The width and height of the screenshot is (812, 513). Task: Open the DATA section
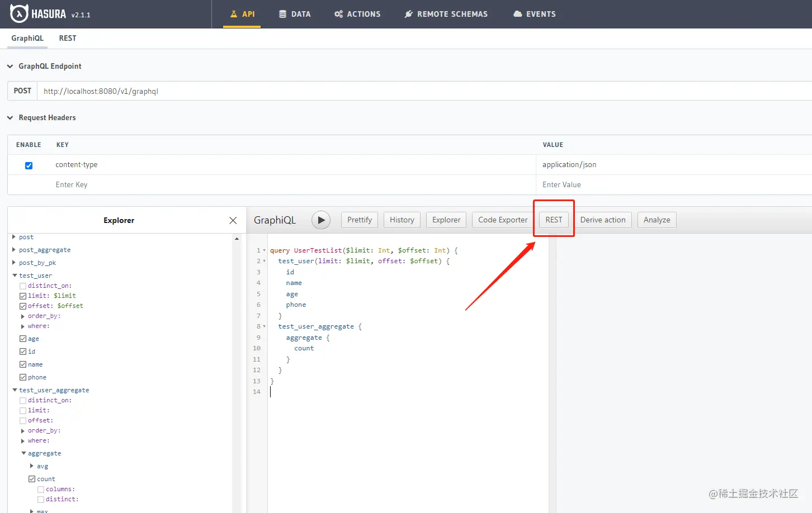coord(295,14)
